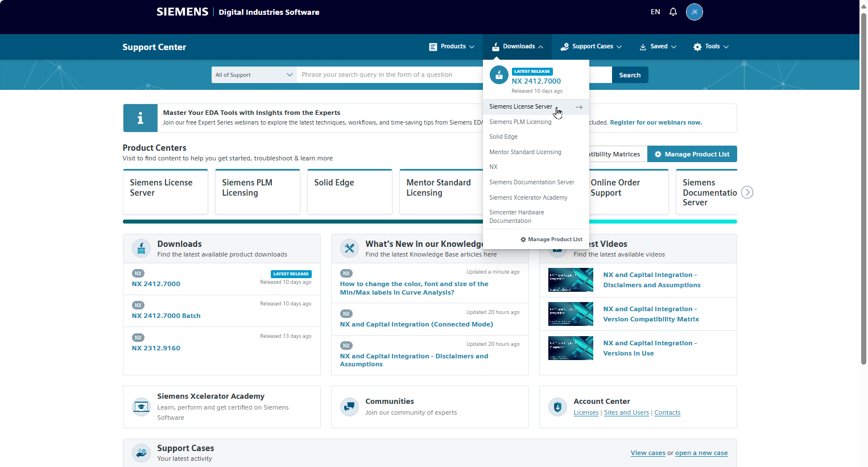Open NX 2312.9160 download

pyautogui.click(x=156, y=348)
